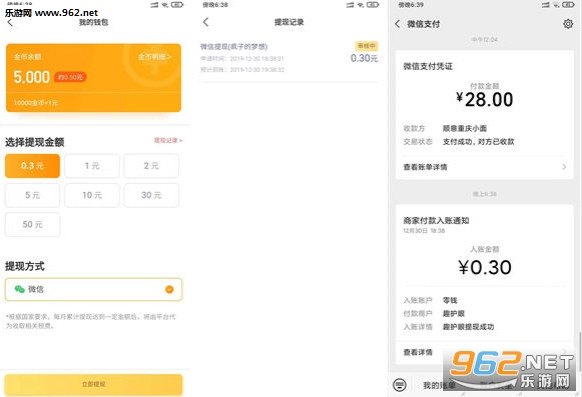Go back from the My Wallet screen
This screenshot has height=397, width=582.
click(x=10, y=23)
